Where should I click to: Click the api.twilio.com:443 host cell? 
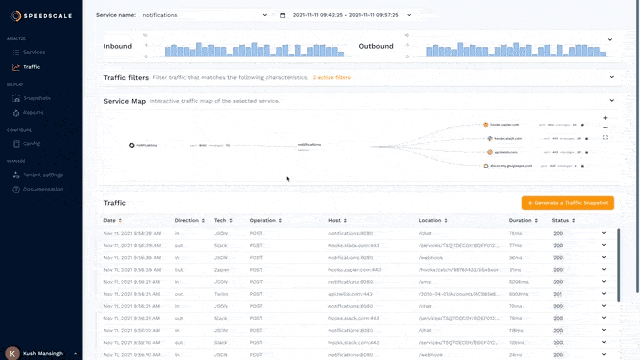click(x=350, y=294)
